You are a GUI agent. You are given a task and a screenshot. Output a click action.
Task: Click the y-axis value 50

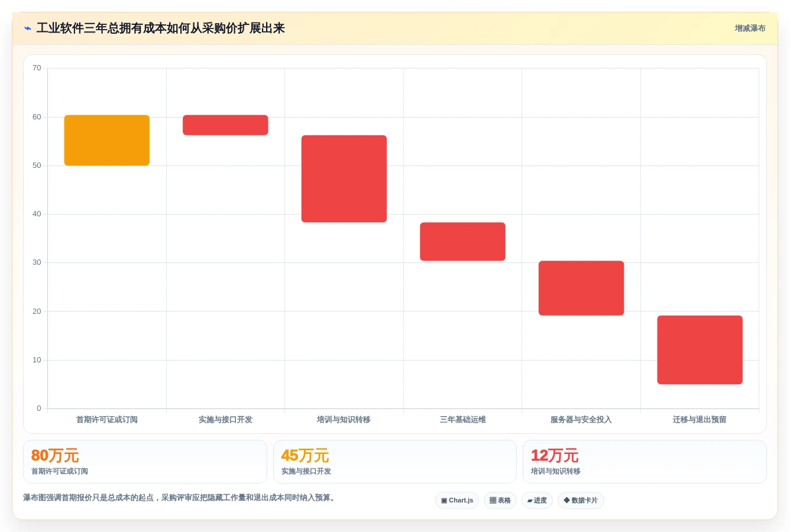click(x=37, y=166)
